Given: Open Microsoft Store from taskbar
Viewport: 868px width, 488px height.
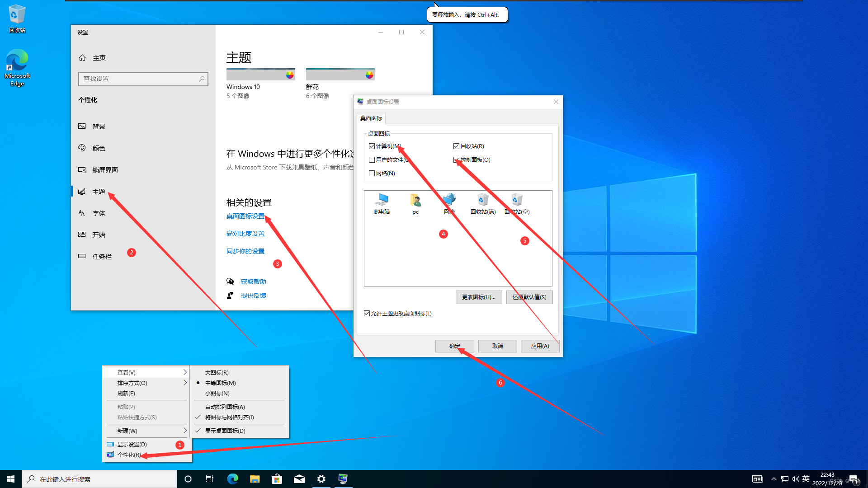Looking at the screenshot, I should (277, 479).
